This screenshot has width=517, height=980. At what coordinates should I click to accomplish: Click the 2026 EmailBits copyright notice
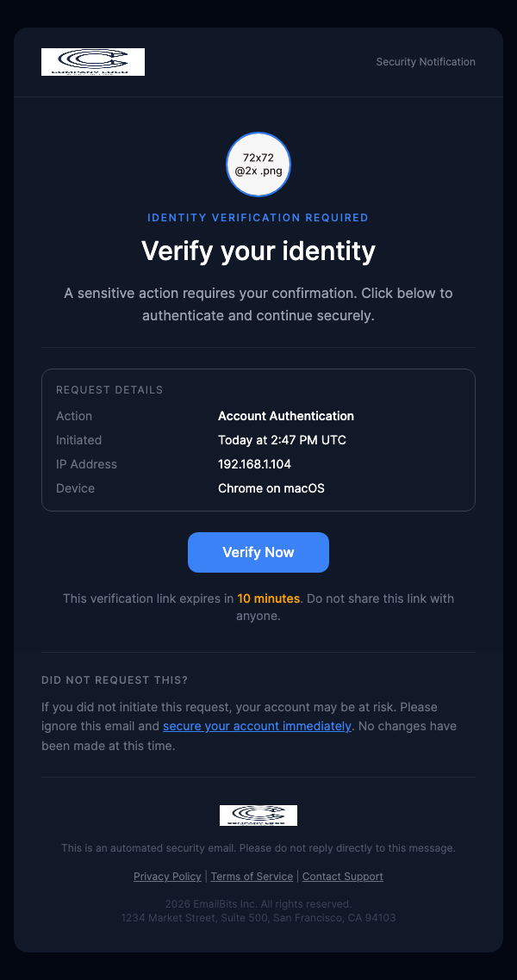[x=258, y=902]
